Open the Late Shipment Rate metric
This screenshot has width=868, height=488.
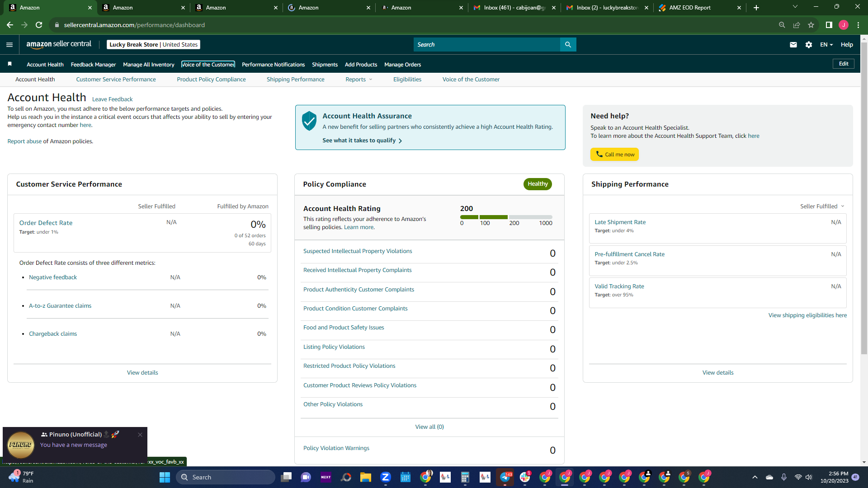click(x=620, y=222)
